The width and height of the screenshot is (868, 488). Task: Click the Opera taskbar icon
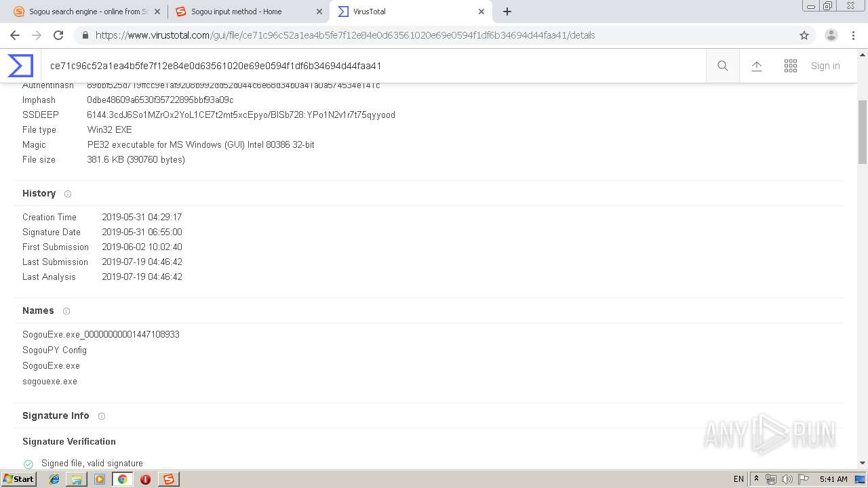(145, 479)
